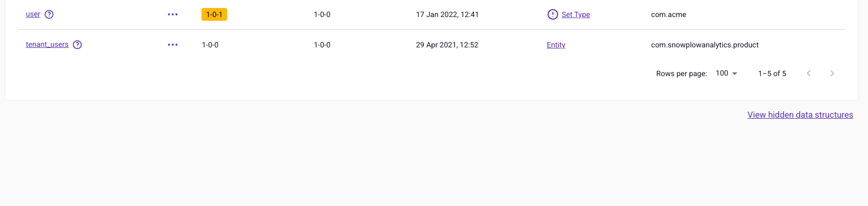Open three-dot actions menu for user row
Screen dimensions: 868x206
click(173, 14)
